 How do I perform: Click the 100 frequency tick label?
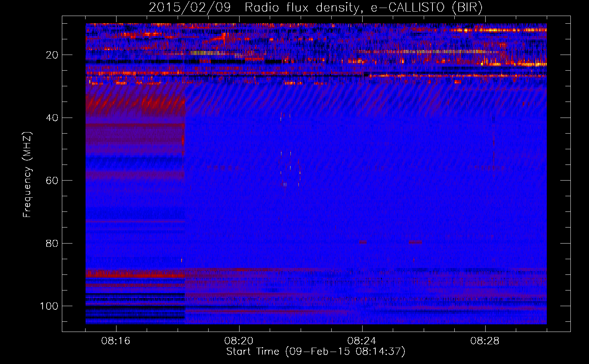(x=49, y=306)
